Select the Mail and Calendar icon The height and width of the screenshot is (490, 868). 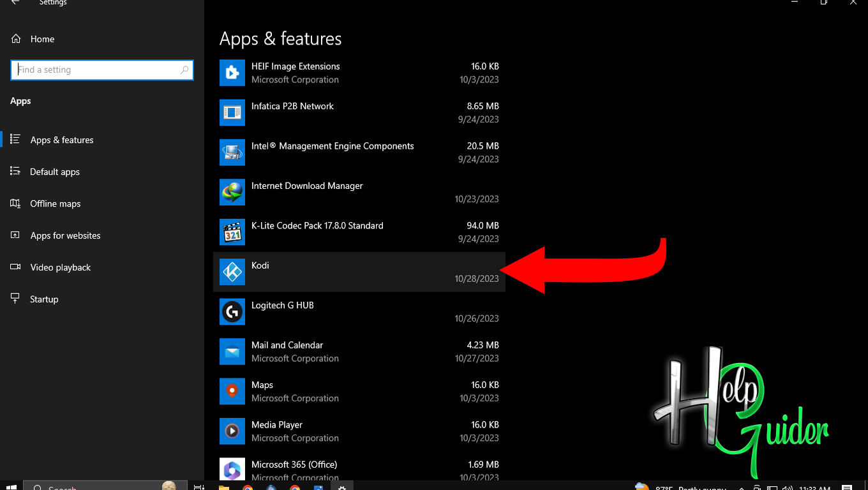click(x=232, y=352)
